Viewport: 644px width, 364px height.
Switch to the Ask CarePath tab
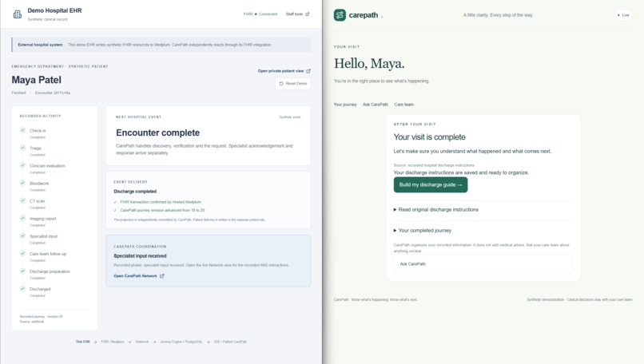(376, 105)
